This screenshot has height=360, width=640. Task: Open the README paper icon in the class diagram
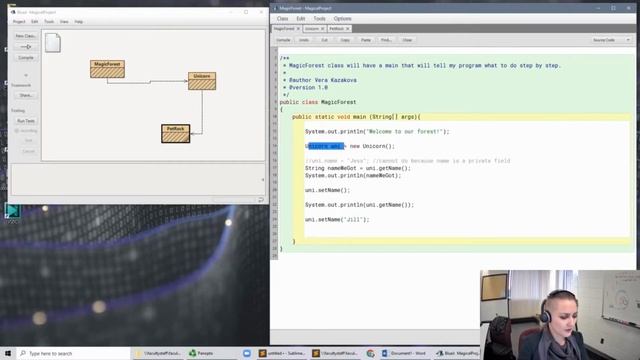(53, 42)
